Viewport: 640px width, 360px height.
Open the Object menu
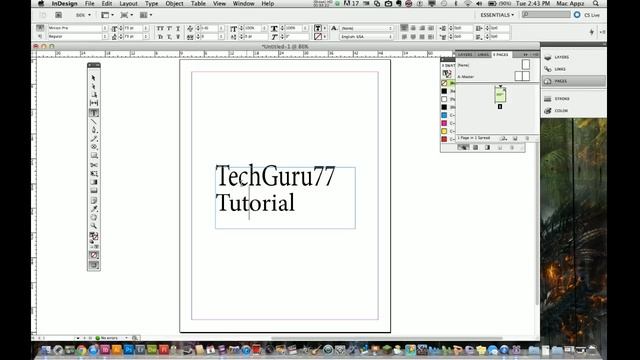174,4
